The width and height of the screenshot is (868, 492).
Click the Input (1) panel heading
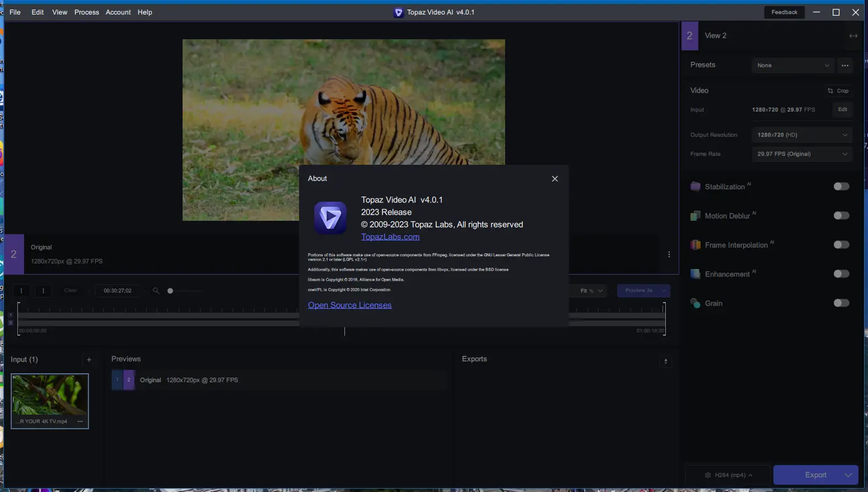(24, 360)
